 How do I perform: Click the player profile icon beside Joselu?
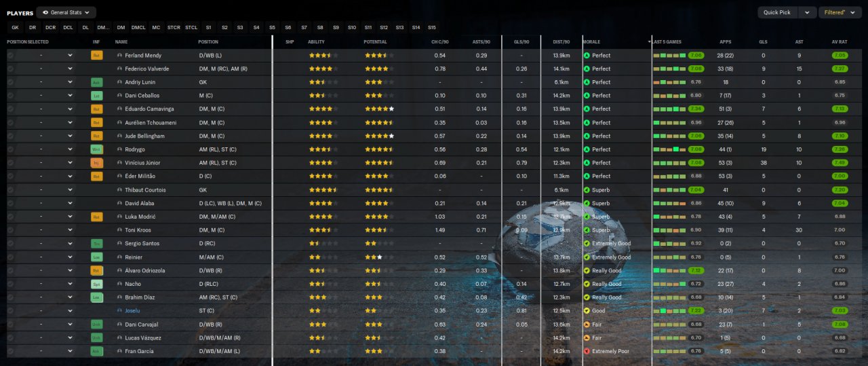coord(120,311)
